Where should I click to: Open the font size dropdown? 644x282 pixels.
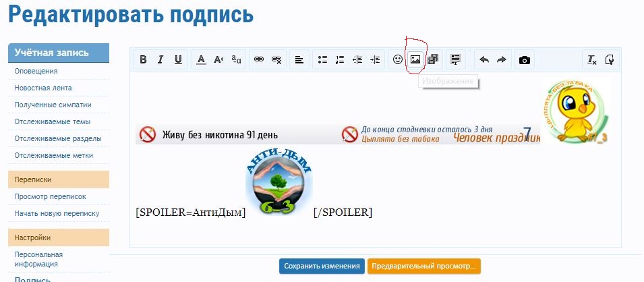pyautogui.click(x=218, y=59)
